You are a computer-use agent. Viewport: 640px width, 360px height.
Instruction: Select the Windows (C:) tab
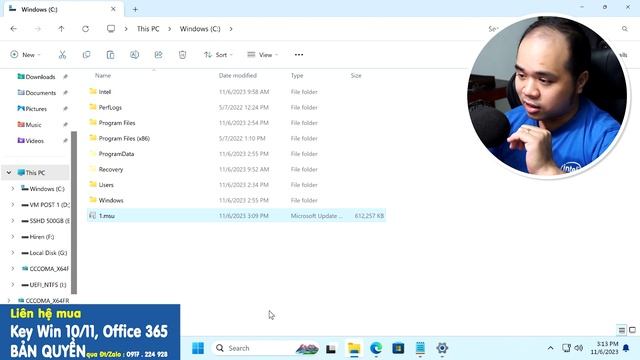[63, 9]
